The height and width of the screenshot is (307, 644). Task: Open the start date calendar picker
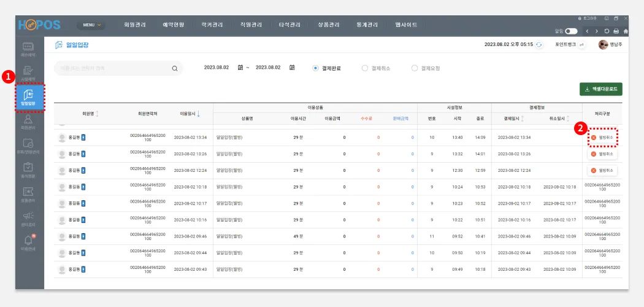tap(240, 68)
